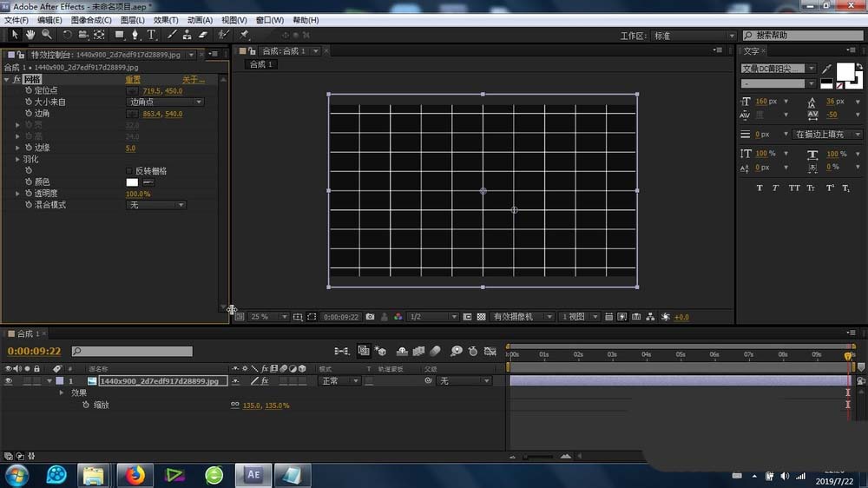Expand the 效果 group in the timeline

coord(62,392)
